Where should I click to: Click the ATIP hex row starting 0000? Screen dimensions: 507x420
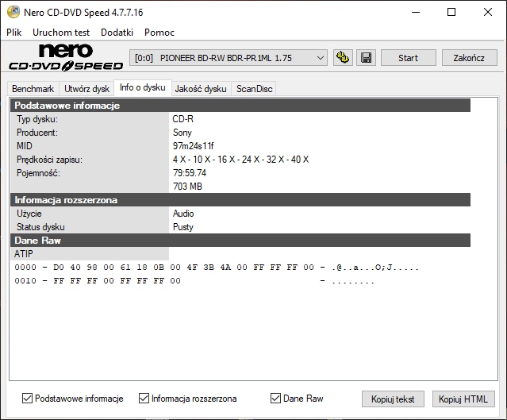[x=217, y=268]
